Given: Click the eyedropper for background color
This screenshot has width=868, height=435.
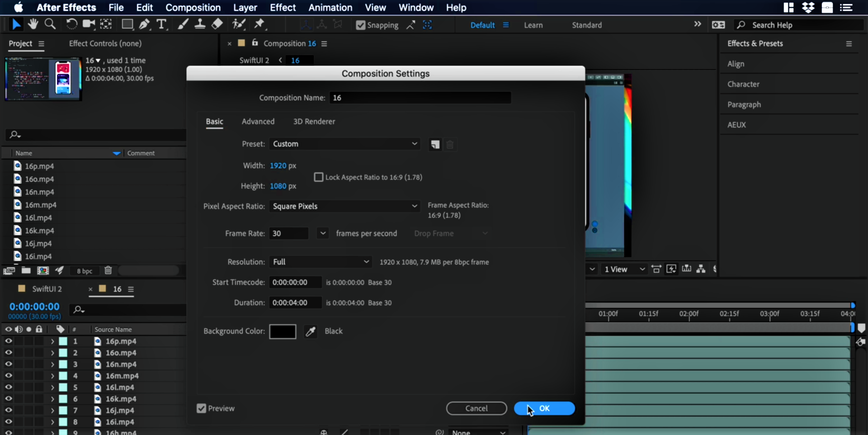Looking at the screenshot, I should click(x=311, y=331).
